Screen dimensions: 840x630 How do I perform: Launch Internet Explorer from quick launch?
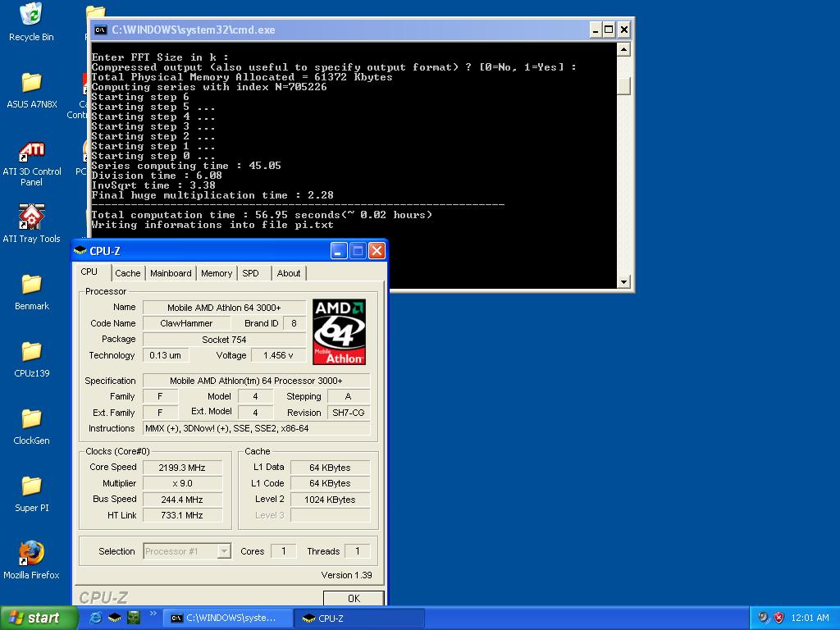pyautogui.click(x=95, y=618)
